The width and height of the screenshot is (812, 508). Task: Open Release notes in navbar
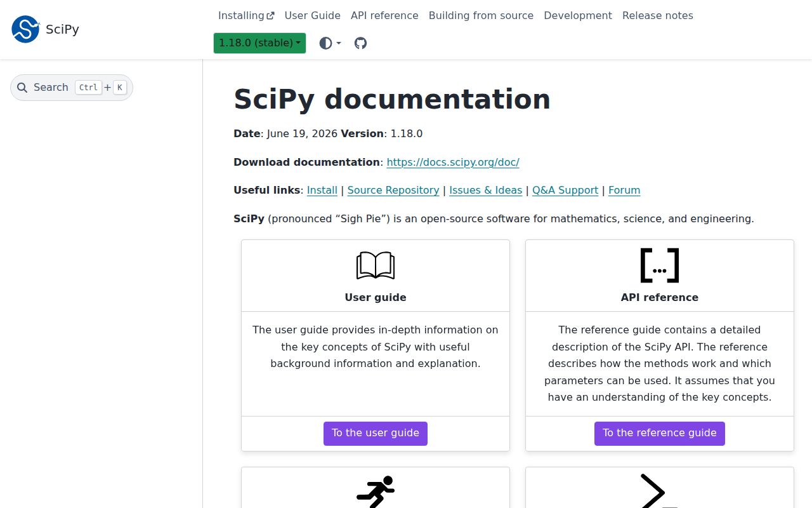(x=658, y=15)
